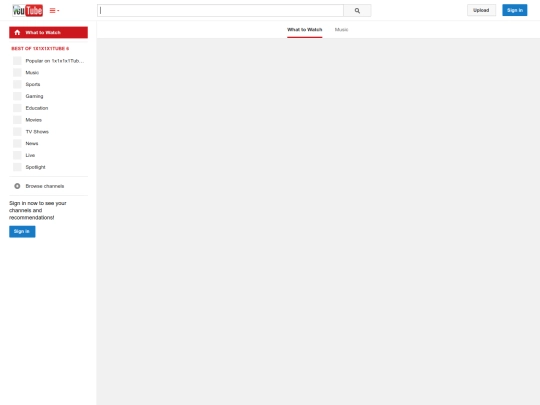Click the home icon in sidebar
The width and height of the screenshot is (540, 405).
17,32
